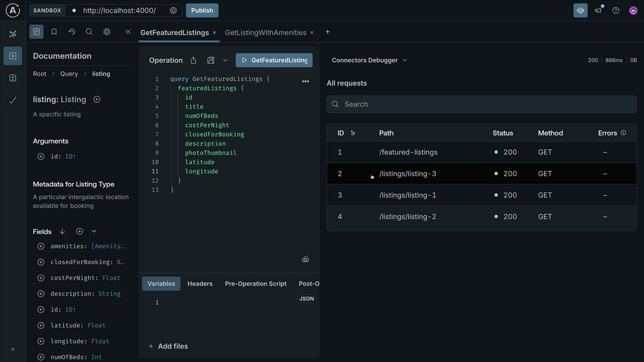Close the GetFeaturedListings tab
644x362 pixels.
tap(215, 32)
